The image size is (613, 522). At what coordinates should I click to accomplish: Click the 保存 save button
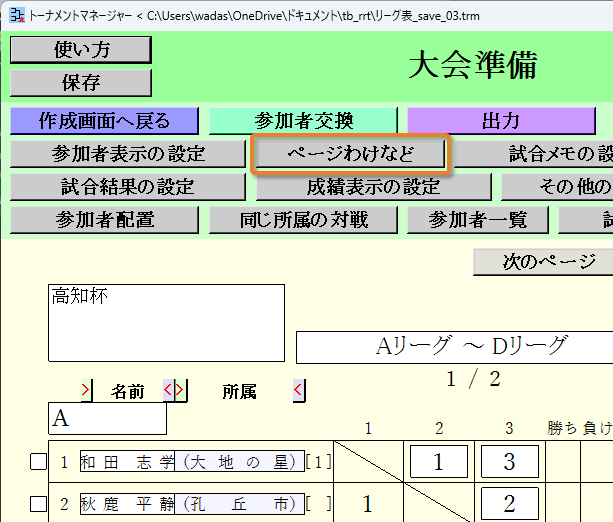click(81, 83)
